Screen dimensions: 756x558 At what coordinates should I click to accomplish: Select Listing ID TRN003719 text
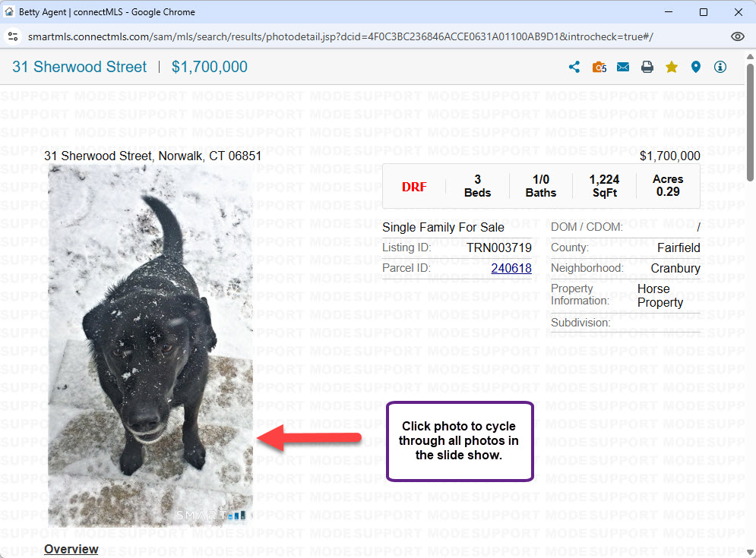tap(499, 247)
